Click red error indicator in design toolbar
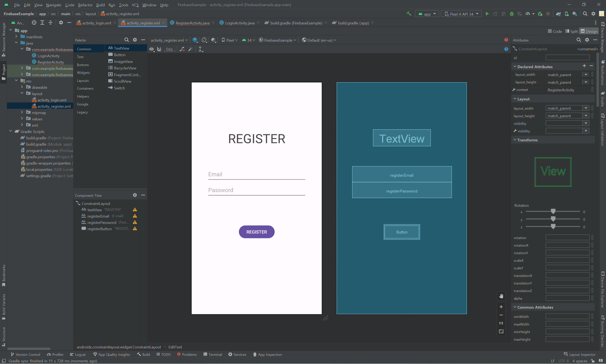Viewport: 606px width, 364px height. click(506, 40)
